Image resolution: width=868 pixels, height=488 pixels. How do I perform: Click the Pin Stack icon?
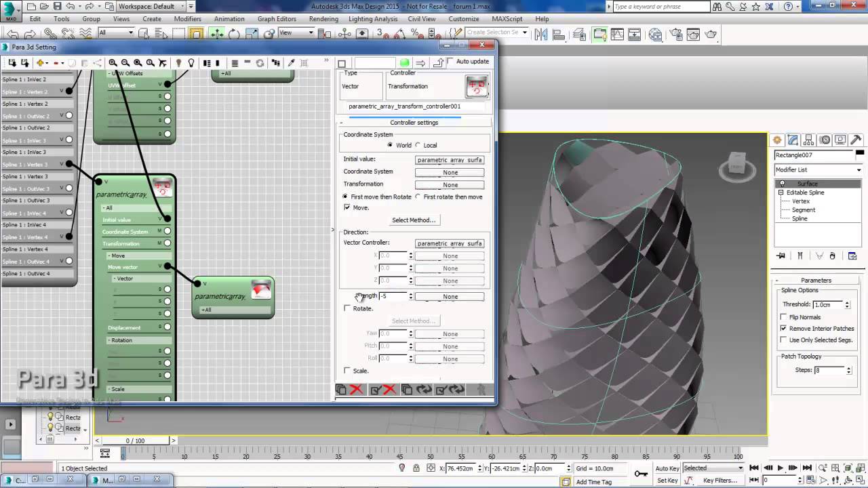(781, 256)
